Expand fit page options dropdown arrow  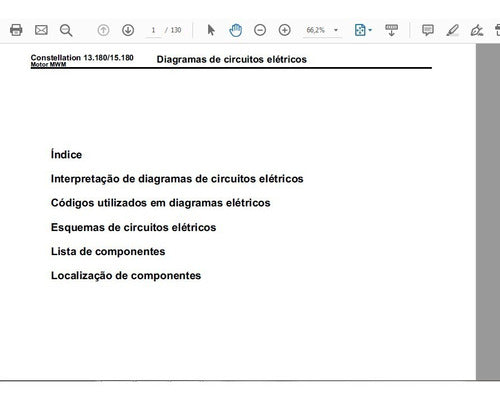coord(370,30)
